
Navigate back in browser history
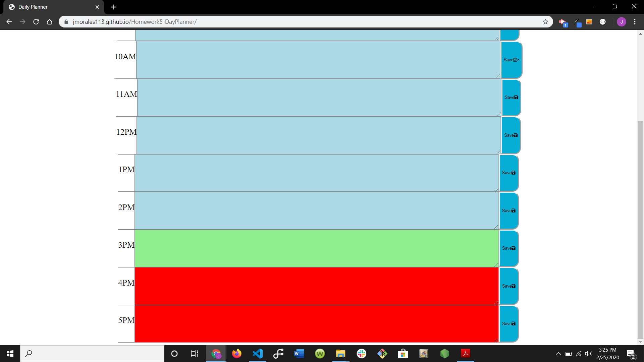point(9,22)
